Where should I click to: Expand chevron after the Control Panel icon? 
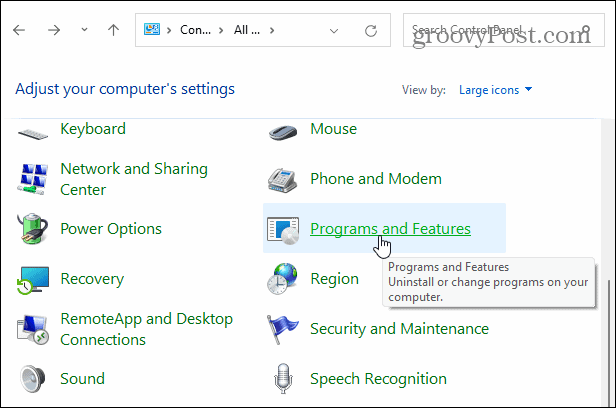tap(169, 30)
